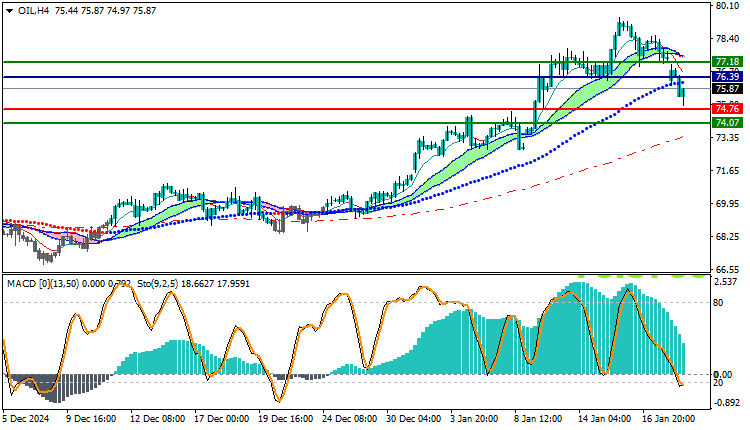Click the 78.40 price axis value
750x430 pixels.
[x=728, y=38]
